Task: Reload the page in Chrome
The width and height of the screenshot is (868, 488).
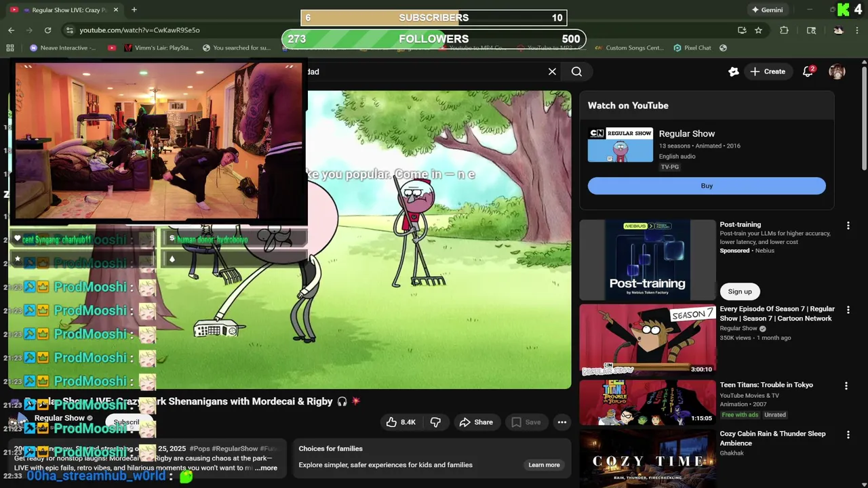Action: 47,30
